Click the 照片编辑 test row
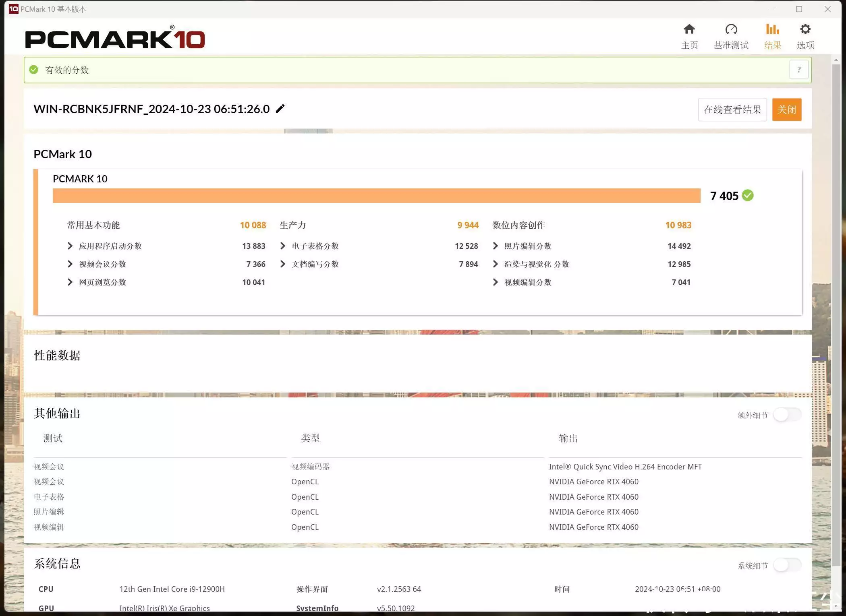Image resolution: width=846 pixels, height=616 pixels. 49,512
